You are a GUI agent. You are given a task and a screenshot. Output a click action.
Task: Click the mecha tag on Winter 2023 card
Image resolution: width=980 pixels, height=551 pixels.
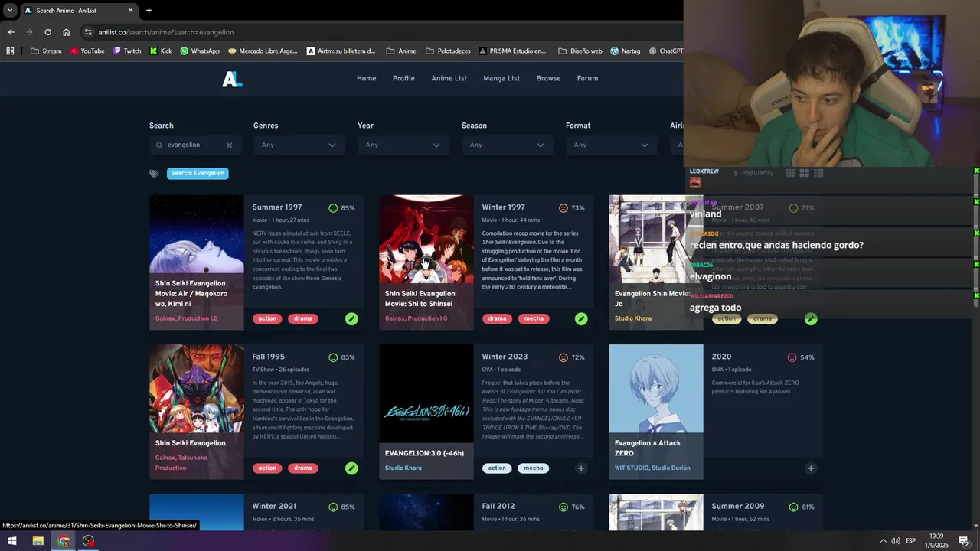tap(534, 468)
